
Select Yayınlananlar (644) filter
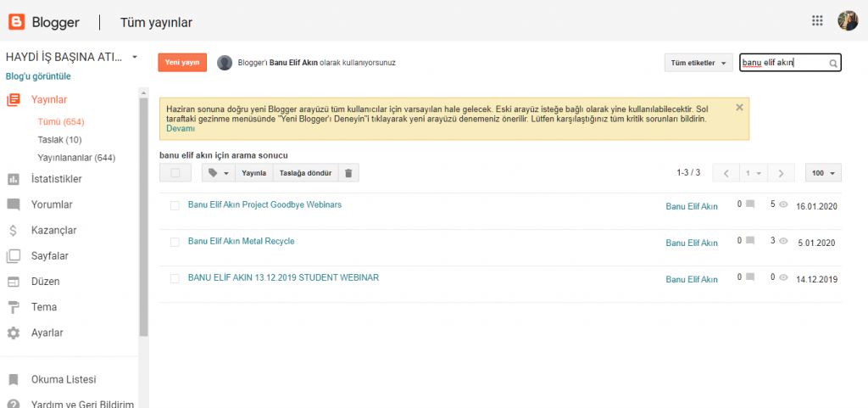[76, 157]
